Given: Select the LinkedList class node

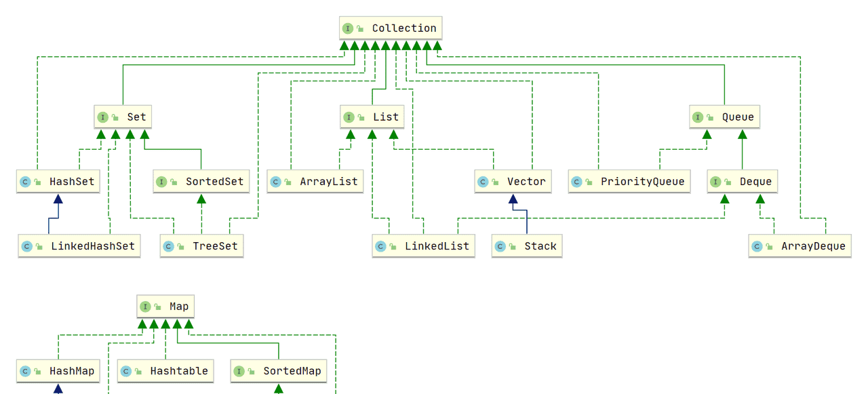Looking at the screenshot, I should (423, 246).
